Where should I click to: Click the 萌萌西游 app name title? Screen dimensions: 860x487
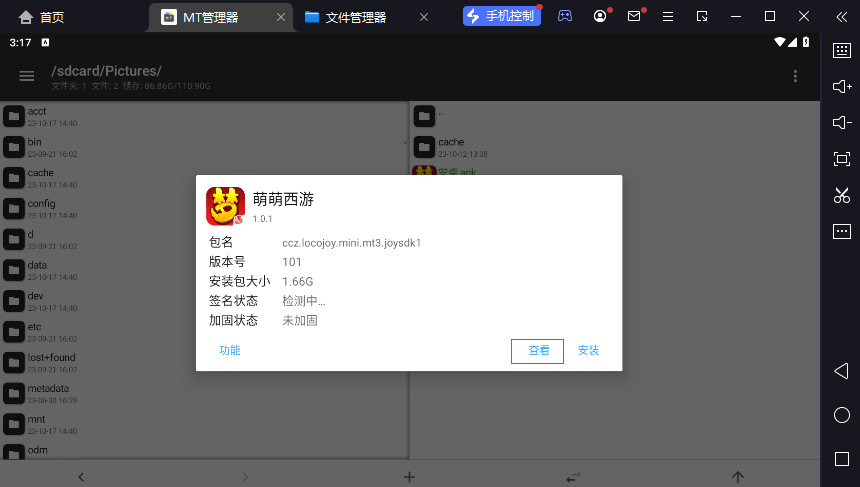click(283, 199)
